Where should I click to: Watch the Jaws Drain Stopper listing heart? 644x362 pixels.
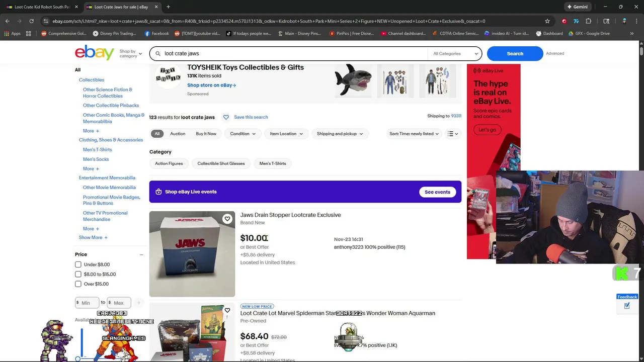[x=227, y=219]
